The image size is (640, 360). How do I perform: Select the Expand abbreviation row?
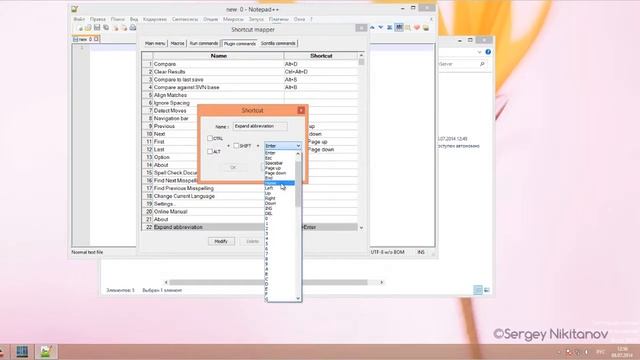click(x=250, y=227)
